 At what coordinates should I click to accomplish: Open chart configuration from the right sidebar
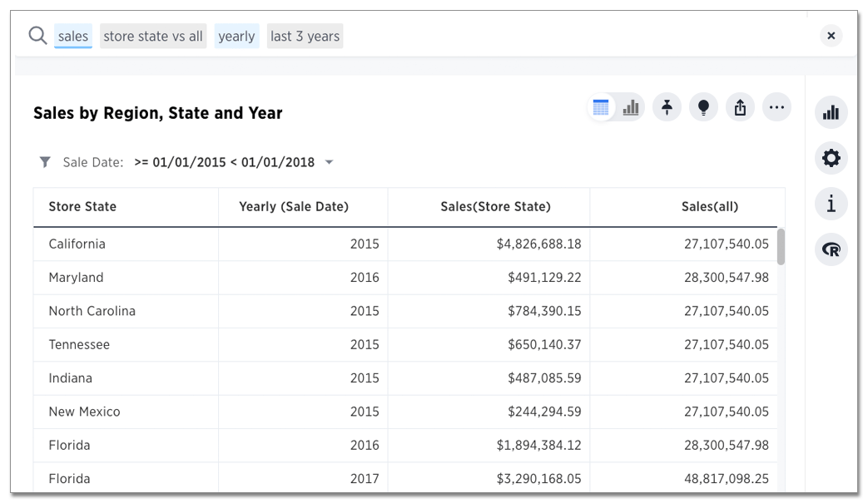tap(831, 111)
